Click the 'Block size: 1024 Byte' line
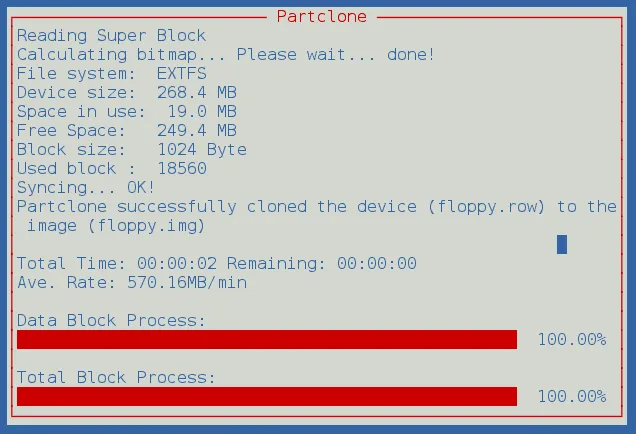 (x=131, y=150)
